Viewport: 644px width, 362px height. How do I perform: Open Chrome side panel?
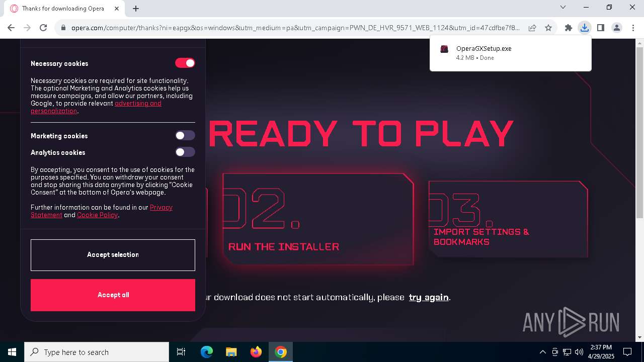pos(601,28)
